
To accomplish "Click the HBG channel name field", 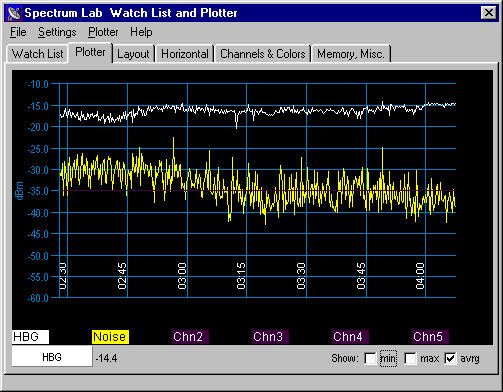I will point(52,357).
